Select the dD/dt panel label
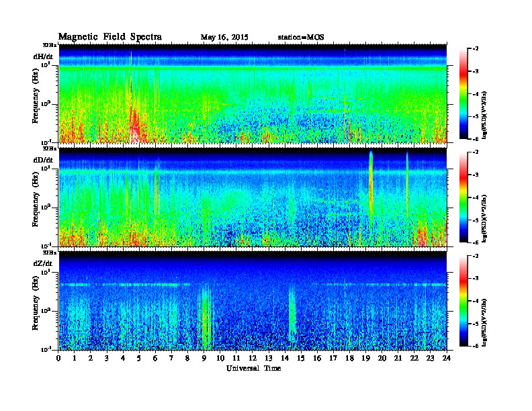Image resolution: width=532 pixels, height=411 pixels. click(x=43, y=160)
